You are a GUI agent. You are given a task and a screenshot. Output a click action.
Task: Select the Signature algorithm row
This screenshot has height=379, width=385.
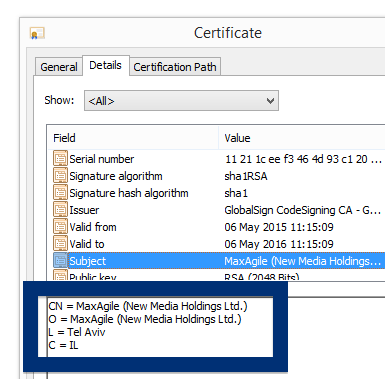point(217,176)
